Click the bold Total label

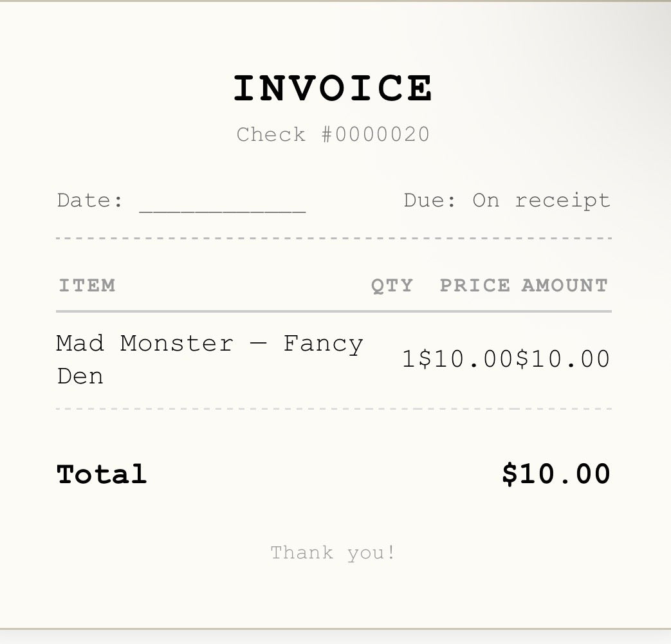point(102,474)
